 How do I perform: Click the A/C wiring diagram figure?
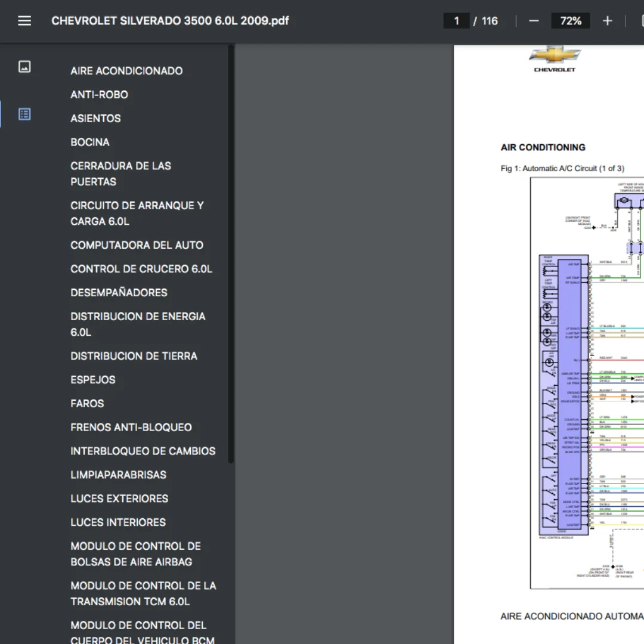(587, 383)
